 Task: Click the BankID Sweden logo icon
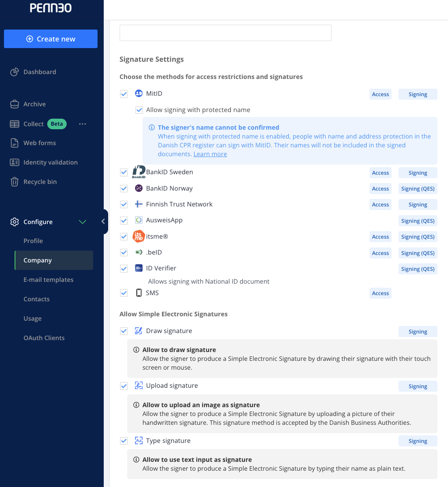coord(139,172)
